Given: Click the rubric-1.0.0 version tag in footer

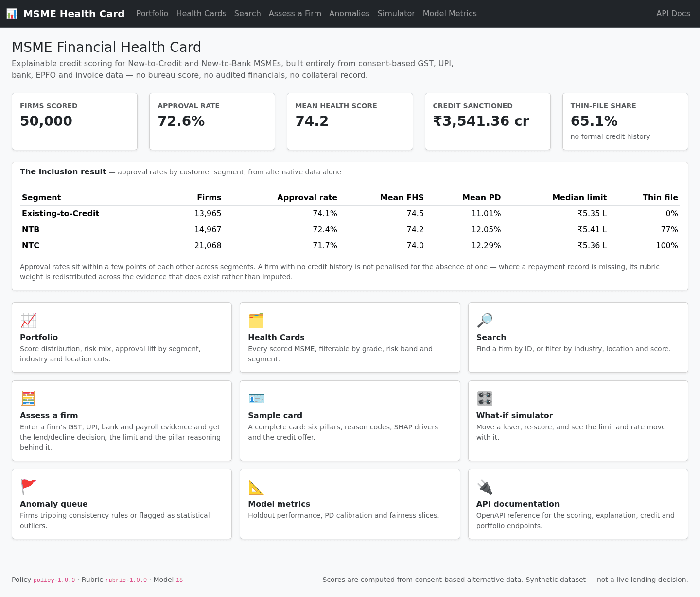Looking at the screenshot, I should coord(126,580).
